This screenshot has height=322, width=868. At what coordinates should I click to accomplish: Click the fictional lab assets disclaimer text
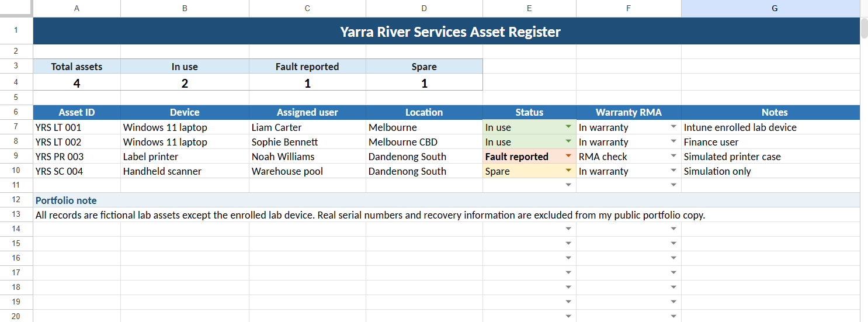pos(370,214)
